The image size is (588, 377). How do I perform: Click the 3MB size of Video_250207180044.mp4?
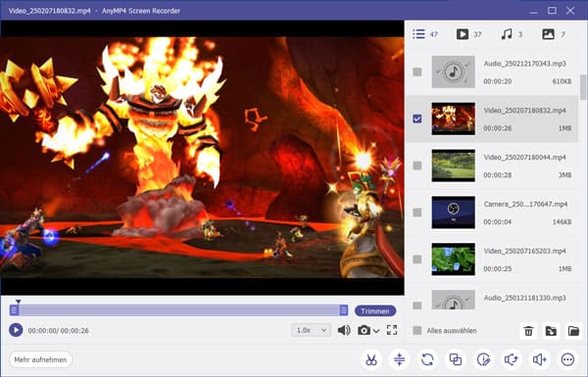[564, 175]
